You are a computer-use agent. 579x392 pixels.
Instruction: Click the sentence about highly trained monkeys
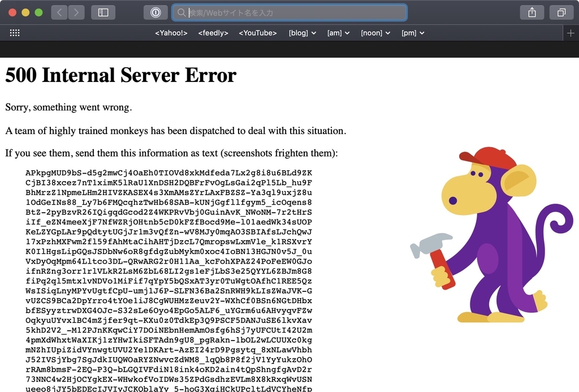(x=176, y=131)
